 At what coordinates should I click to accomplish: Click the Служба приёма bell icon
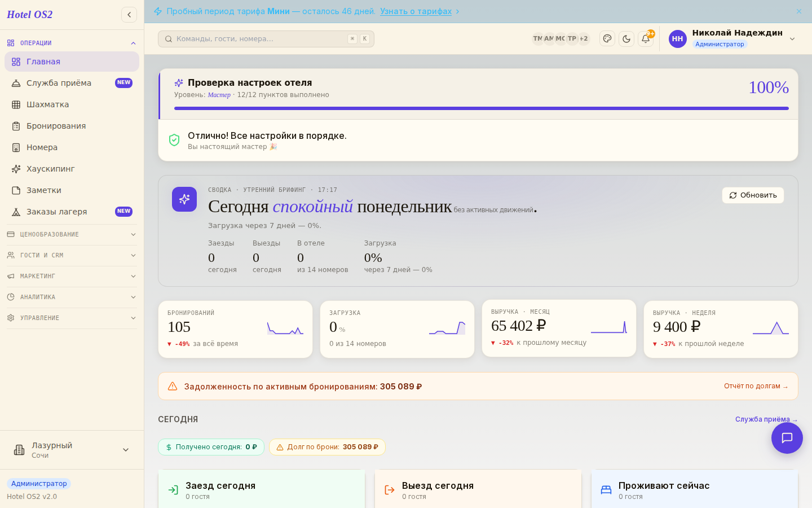[x=16, y=83]
